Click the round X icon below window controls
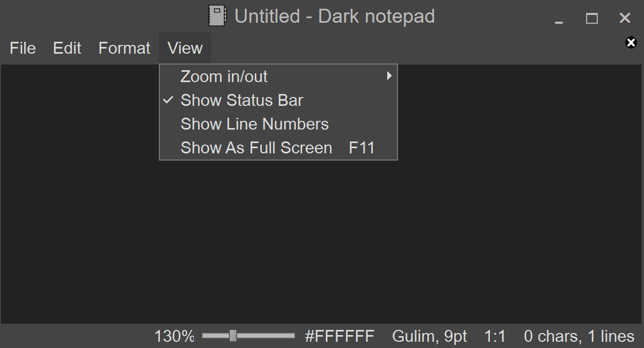Image resolution: width=644 pixels, height=348 pixels. point(631,43)
